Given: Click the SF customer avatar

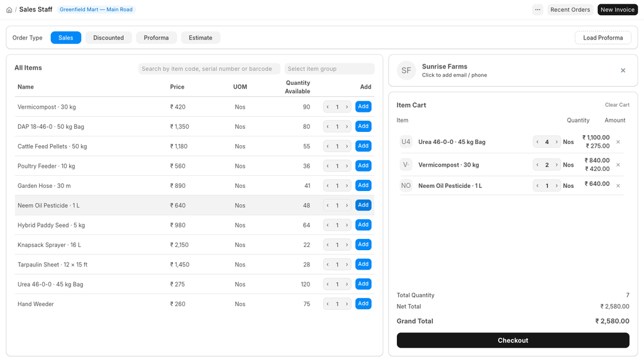Looking at the screenshot, I should pos(406,70).
